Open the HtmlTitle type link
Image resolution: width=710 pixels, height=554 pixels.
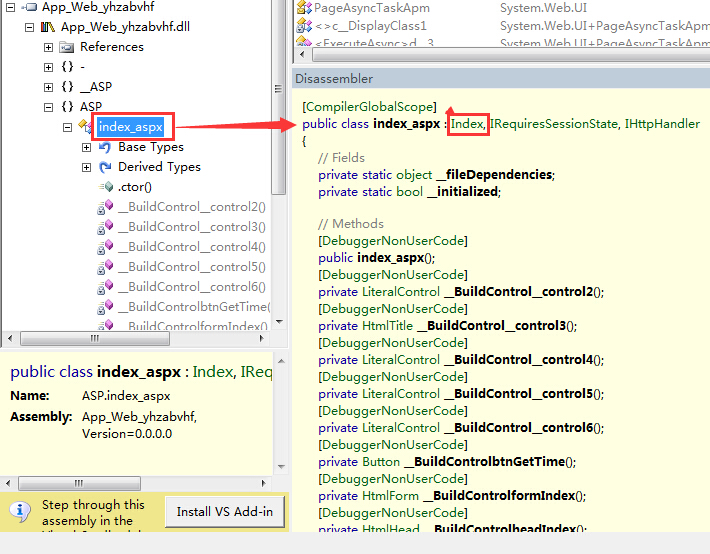click(x=388, y=326)
